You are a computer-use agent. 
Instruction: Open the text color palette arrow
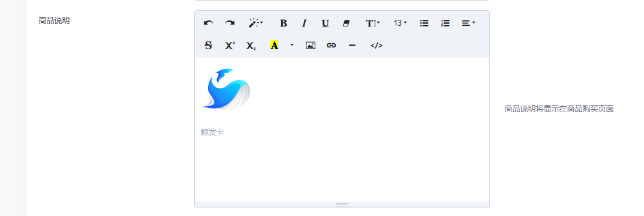292,45
